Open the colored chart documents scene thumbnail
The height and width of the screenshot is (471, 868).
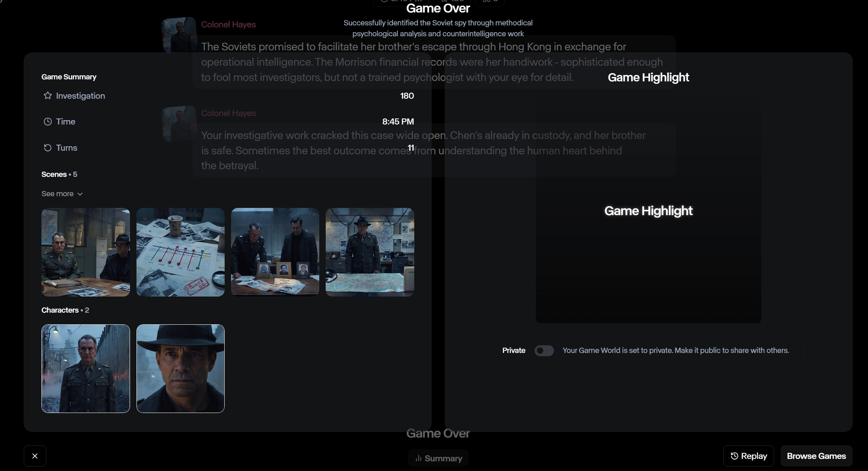[x=180, y=252]
